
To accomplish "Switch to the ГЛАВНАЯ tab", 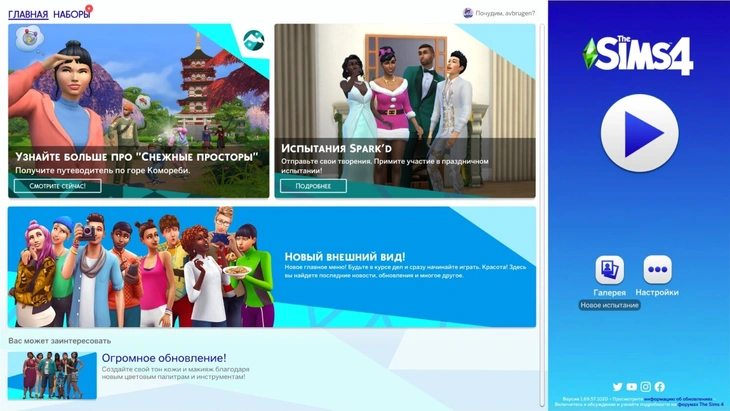I will [28, 14].
